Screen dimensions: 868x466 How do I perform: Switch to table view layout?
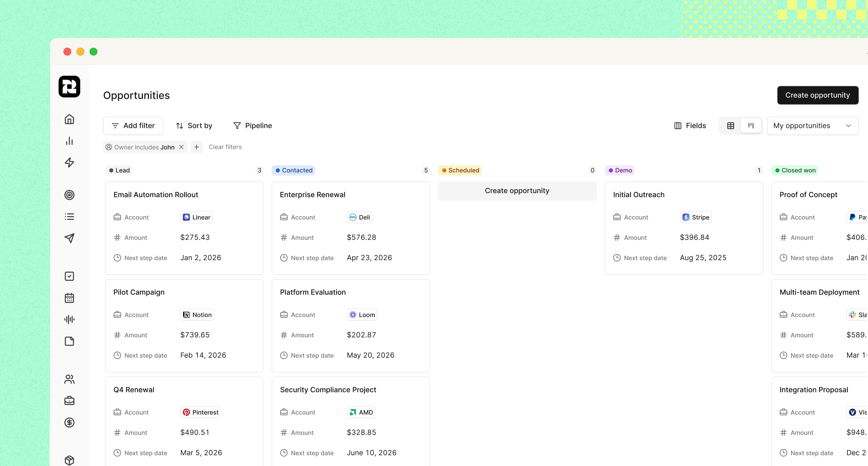tap(731, 126)
